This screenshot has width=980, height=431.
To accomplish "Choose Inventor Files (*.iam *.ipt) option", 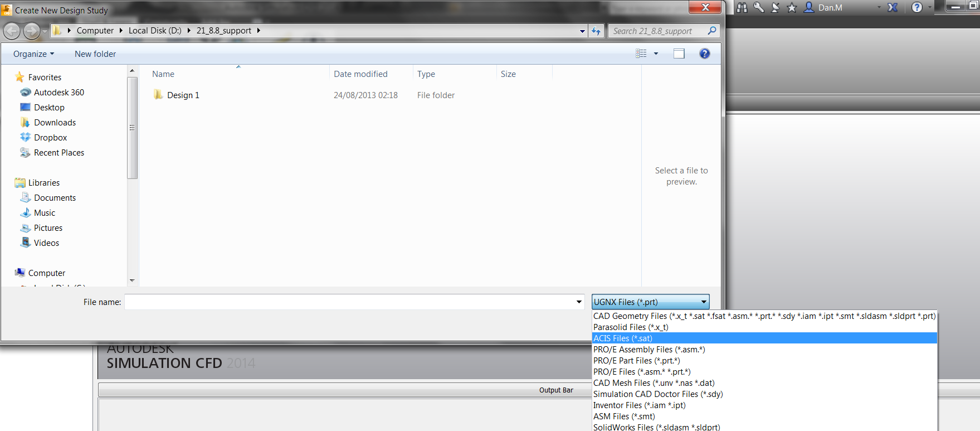I will point(764,405).
